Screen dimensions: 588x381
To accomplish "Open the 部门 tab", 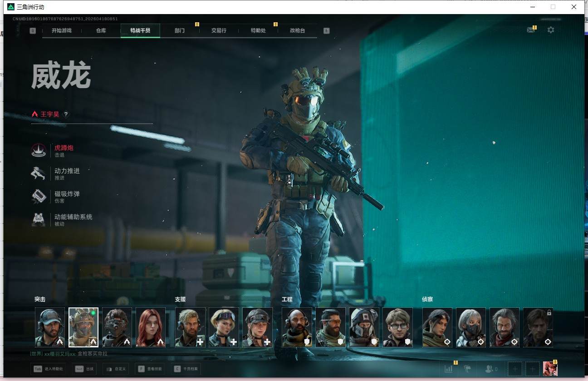I will tap(180, 30).
